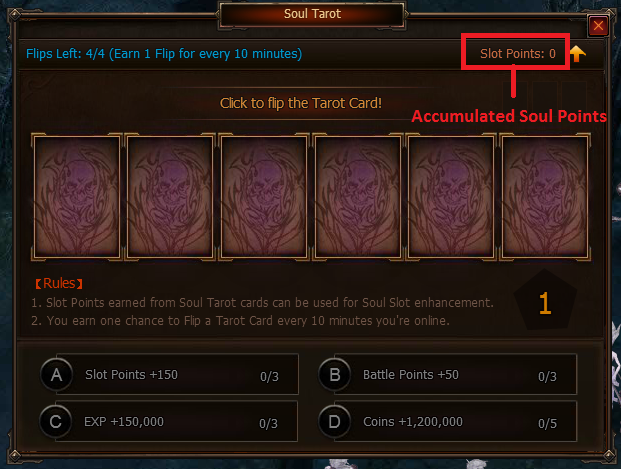
Task: Select the Slot Points +150 reward row
Action: [x=170, y=374]
